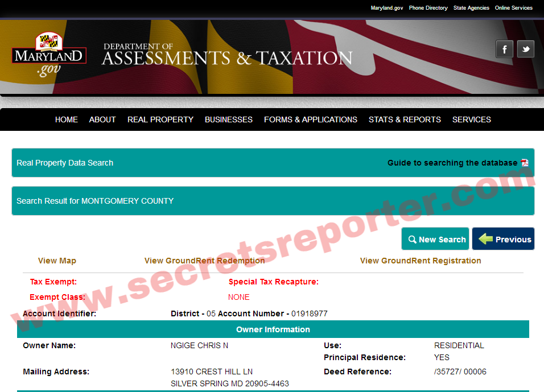Select the RESIDENTIAL use value
Screen dimensions: 544x392
pos(459,345)
